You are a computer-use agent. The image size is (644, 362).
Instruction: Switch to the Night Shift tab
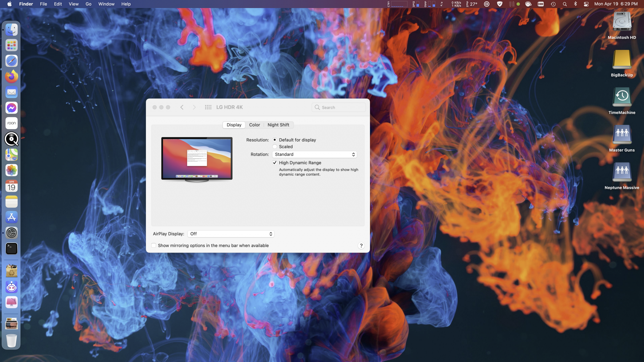[278, 125]
